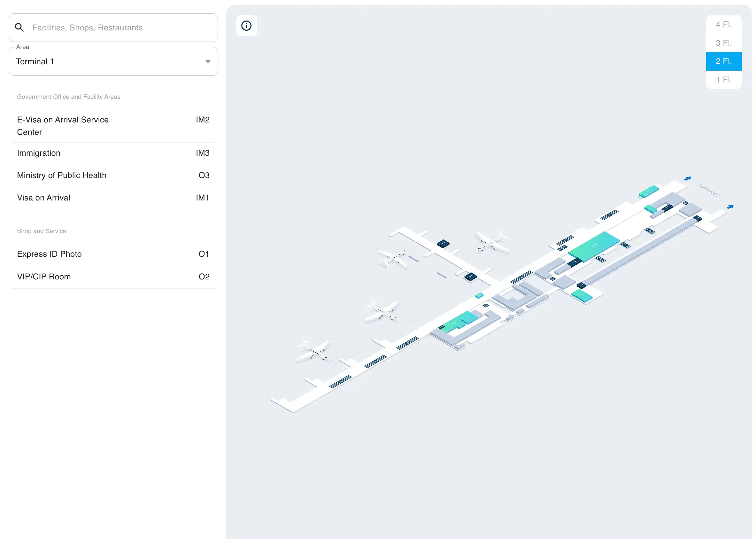Image resolution: width=756 pixels, height=539 pixels.
Task: Switch to the 1 Fl. floor tab
Action: click(x=723, y=80)
